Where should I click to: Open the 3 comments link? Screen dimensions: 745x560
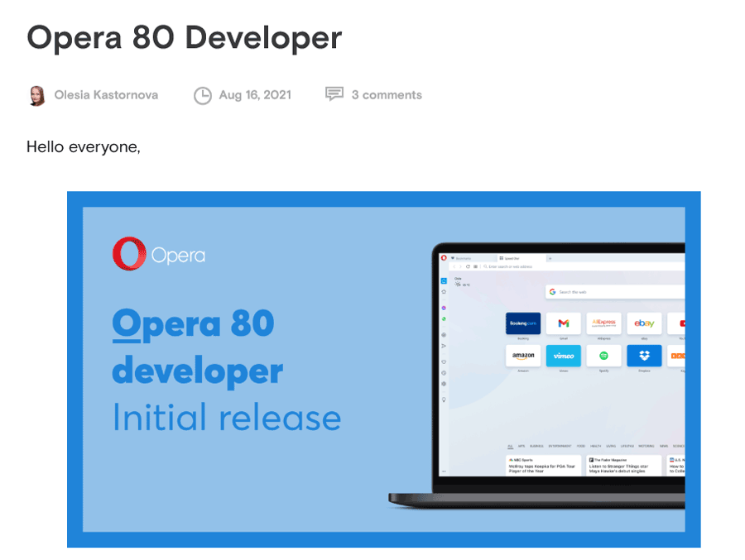[387, 94]
